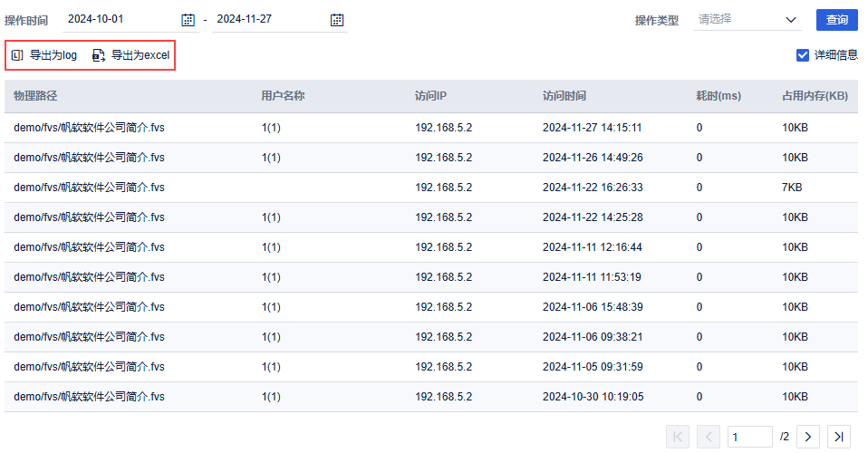Click the 占用内存(KB) column header
868x453 pixels.
[815, 96]
